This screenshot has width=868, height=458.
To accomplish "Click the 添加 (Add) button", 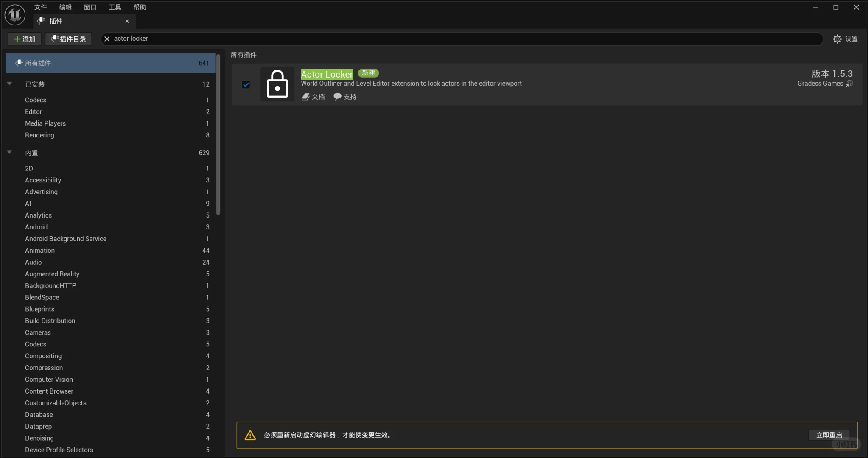I will pos(25,39).
